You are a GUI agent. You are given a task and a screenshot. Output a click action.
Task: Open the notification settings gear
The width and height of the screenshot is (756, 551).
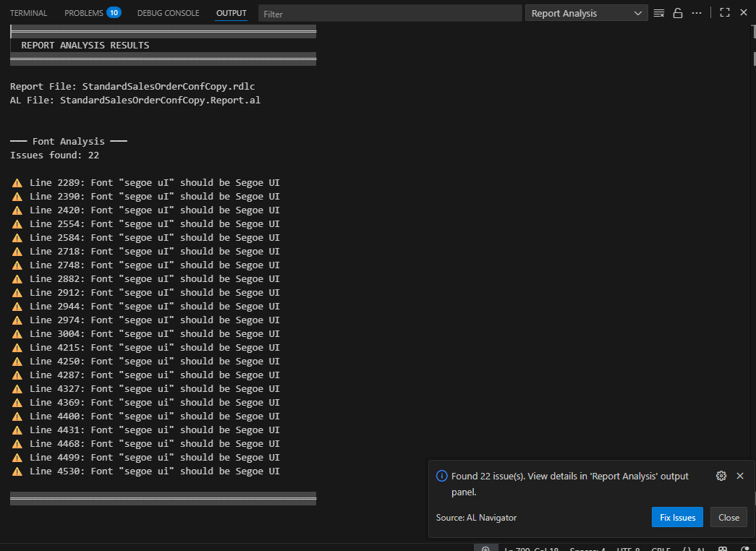pos(721,476)
